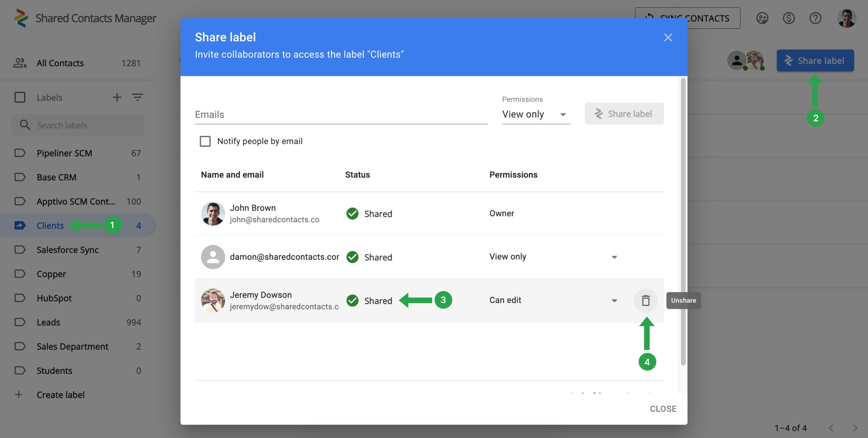Click the Status column header
The image size is (868, 438).
click(x=357, y=174)
